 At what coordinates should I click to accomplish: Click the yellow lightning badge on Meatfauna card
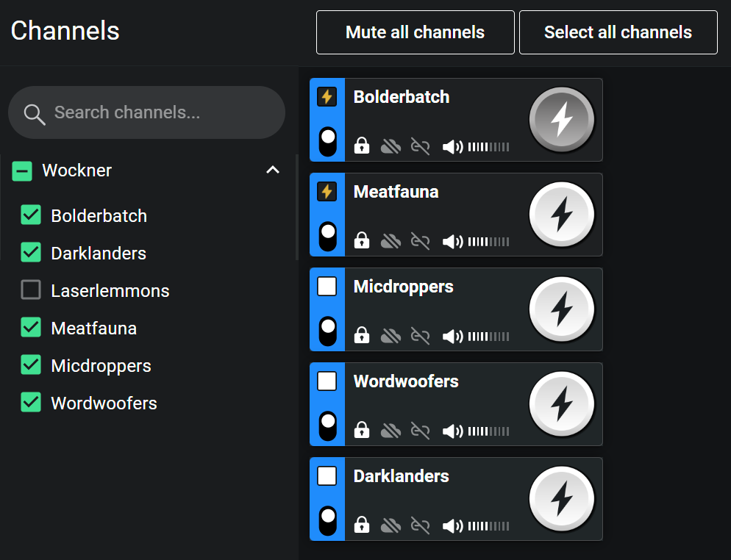pos(327,192)
